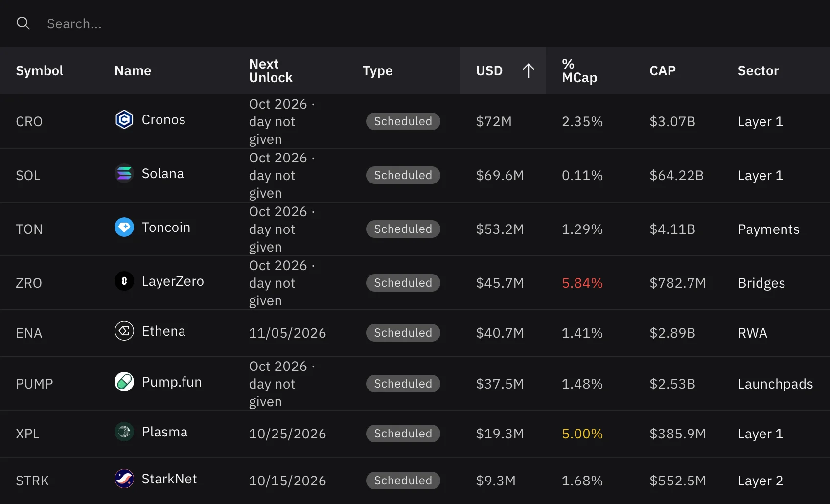Click the 10/15/2026 unlock date
Image resolution: width=830 pixels, height=504 pixels.
(287, 481)
